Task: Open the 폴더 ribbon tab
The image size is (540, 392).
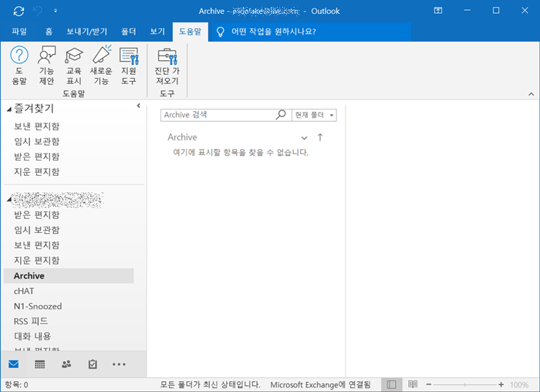Action: (129, 32)
